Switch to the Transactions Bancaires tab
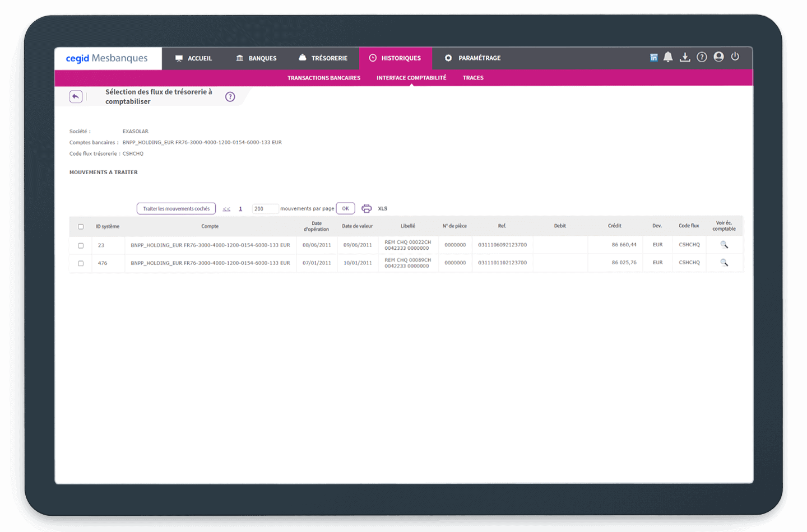Screen dimensions: 807x532 [324, 78]
